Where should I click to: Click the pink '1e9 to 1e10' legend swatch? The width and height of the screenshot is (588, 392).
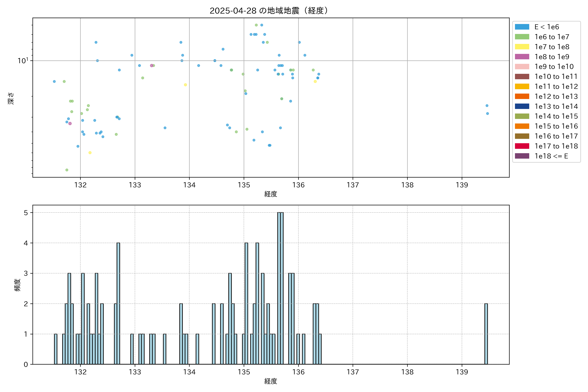522,67
